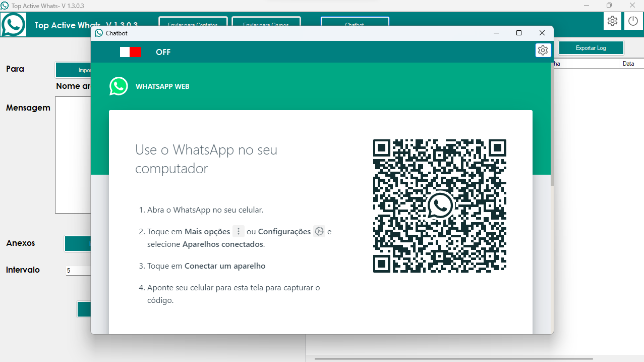This screenshot has height=362, width=644.
Task: Click 'Use o WhatsApp no seu computador' heading
Action: click(x=206, y=159)
